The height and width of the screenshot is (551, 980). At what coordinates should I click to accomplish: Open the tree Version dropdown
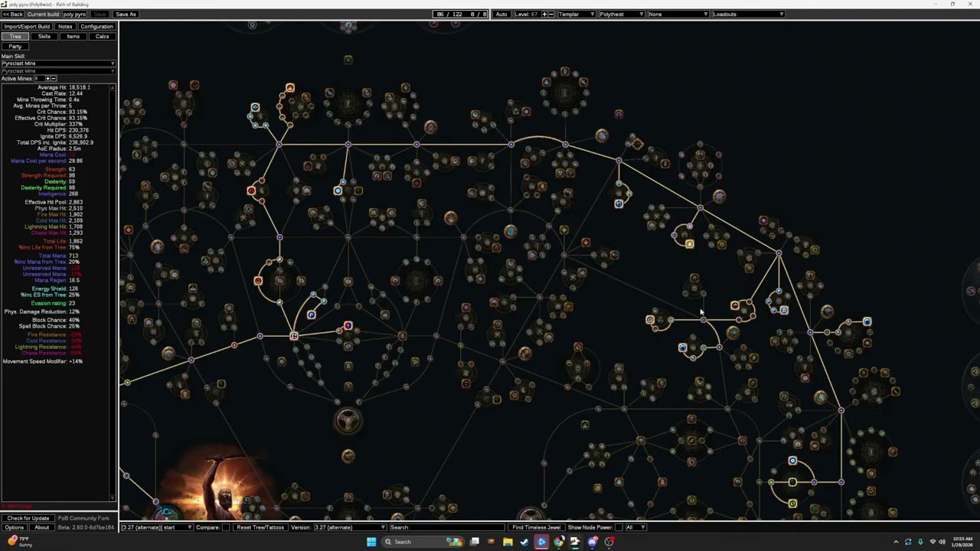[349, 527]
